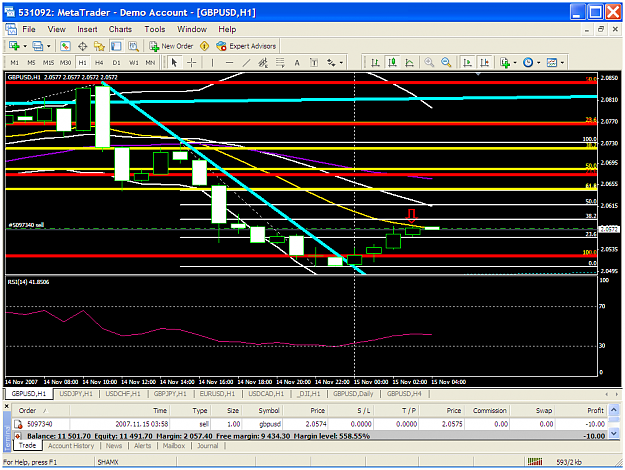Screen dimensions: 625x470
Task: Open the Insert menu
Action: coord(87,29)
